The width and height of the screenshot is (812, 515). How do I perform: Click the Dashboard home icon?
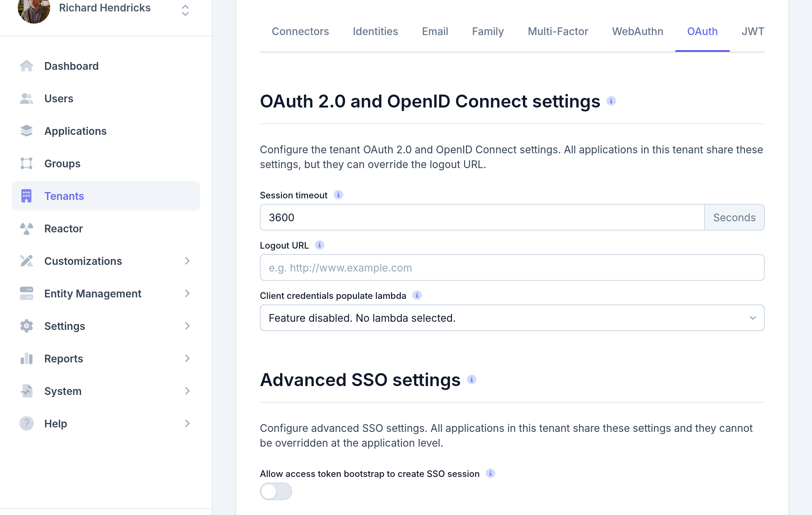pyautogui.click(x=27, y=66)
